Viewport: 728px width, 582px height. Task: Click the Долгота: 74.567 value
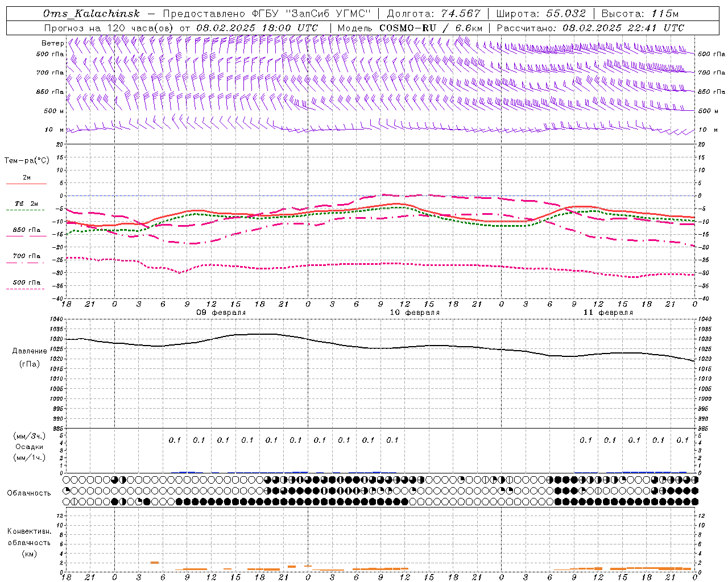(435, 14)
